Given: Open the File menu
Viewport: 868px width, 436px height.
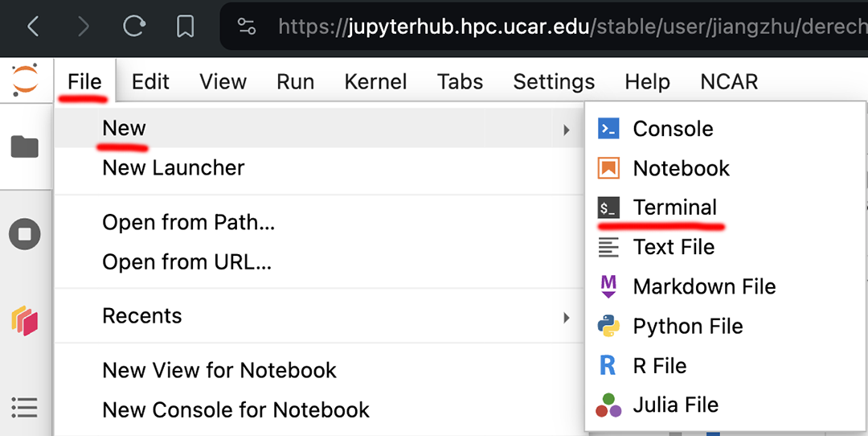Looking at the screenshot, I should [84, 82].
